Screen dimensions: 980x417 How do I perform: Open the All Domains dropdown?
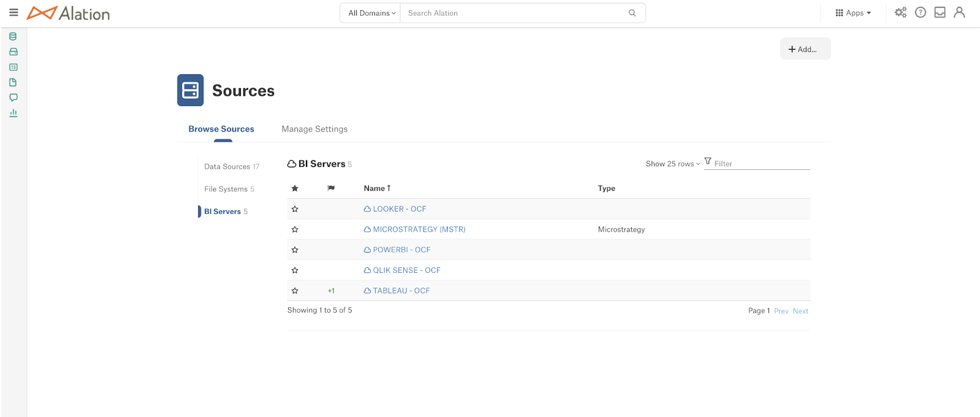click(x=371, y=13)
